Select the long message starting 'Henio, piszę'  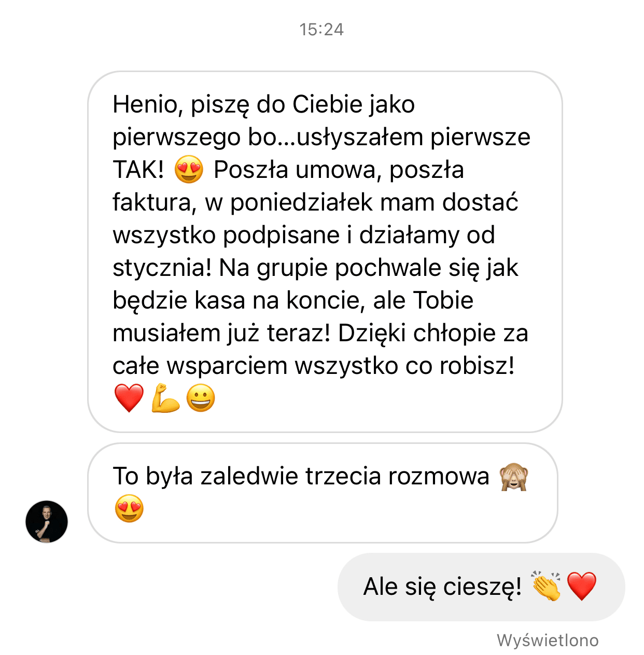click(x=325, y=252)
